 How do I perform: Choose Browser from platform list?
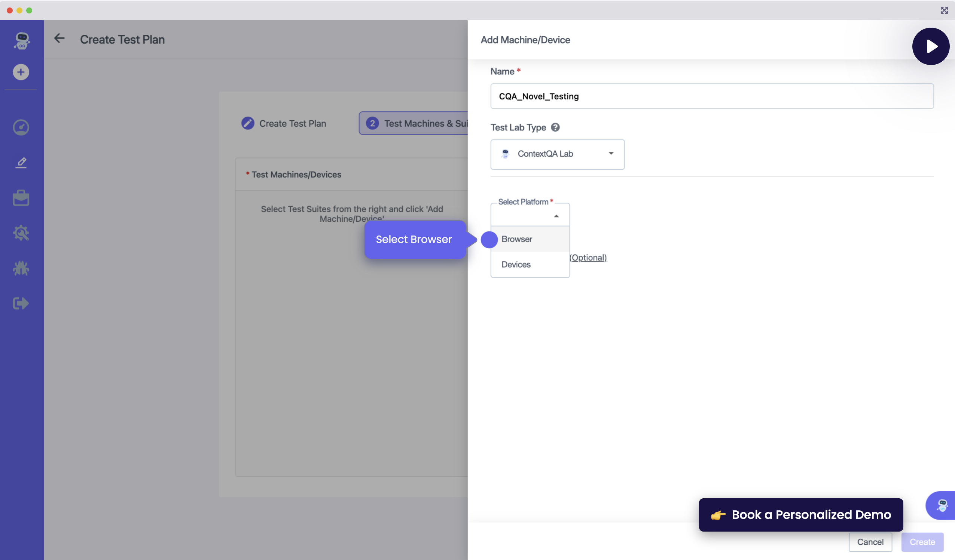click(516, 239)
